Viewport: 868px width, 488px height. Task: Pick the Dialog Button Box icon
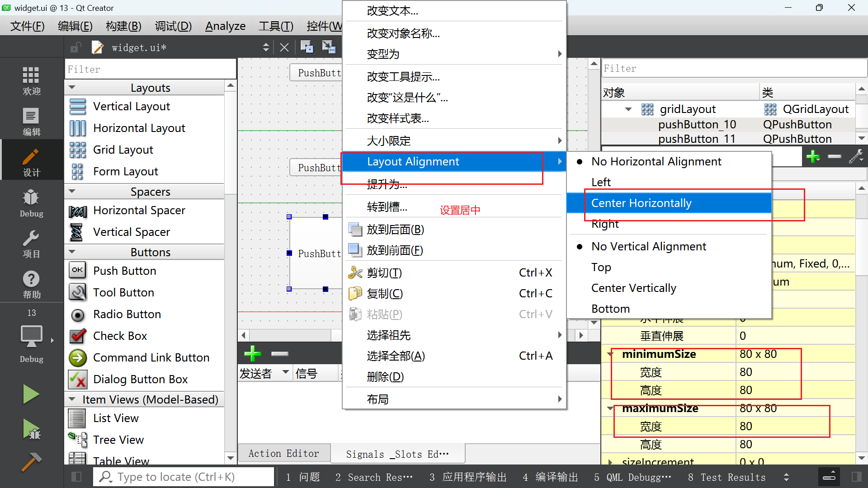78,379
